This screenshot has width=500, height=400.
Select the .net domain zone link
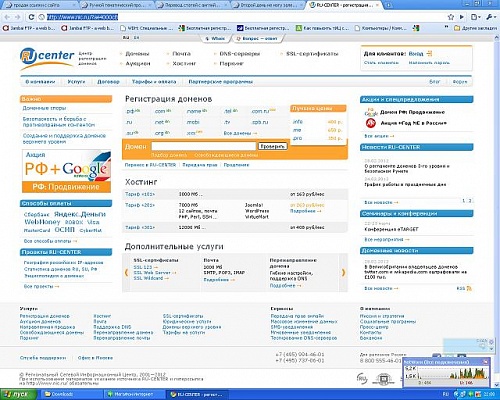point(160,123)
